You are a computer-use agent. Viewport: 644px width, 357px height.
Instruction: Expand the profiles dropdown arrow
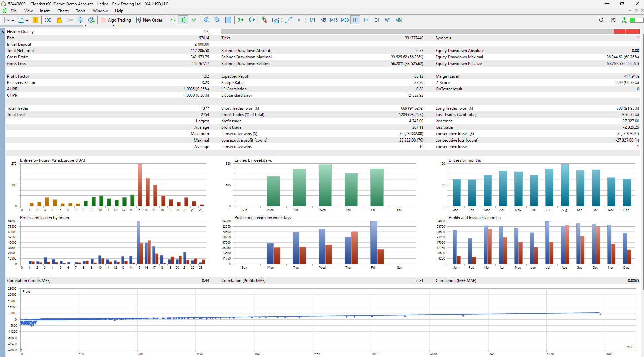pyautogui.click(x=27, y=21)
